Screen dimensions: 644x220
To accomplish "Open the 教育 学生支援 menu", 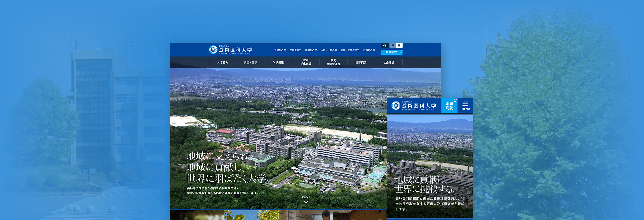I will [x=306, y=62].
